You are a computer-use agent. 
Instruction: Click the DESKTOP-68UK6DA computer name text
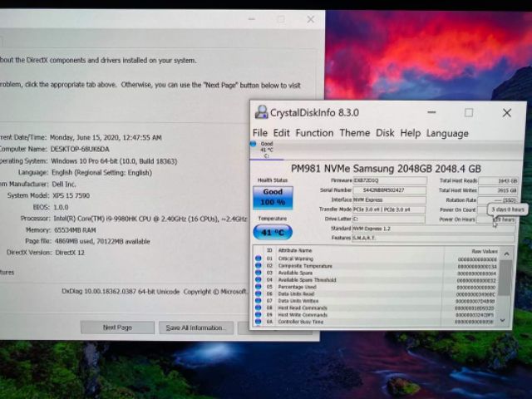(80, 150)
